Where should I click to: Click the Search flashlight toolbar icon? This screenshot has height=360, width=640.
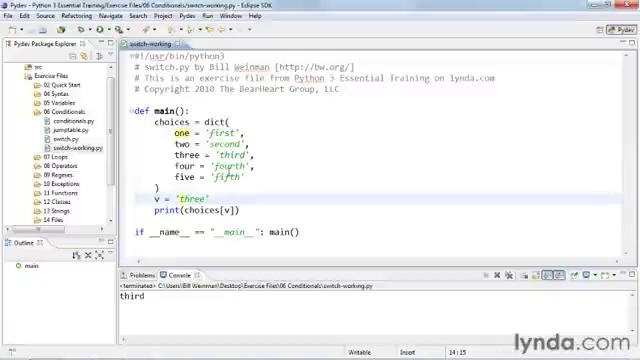pyautogui.click(x=146, y=29)
